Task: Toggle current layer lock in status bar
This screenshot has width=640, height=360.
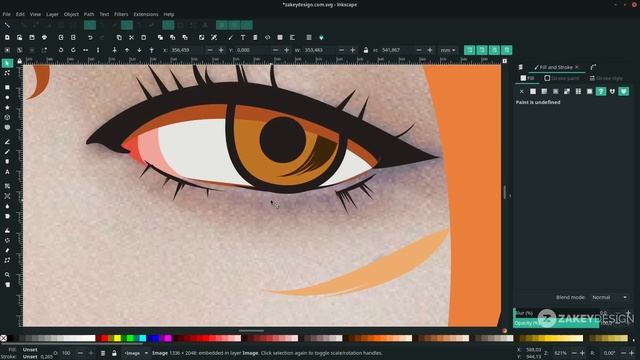Action: tap(114, 353)
